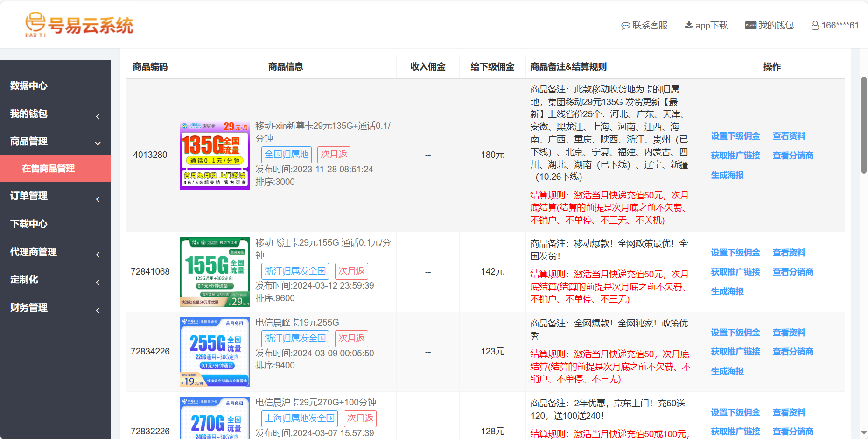Image resolution: width=868 pixels, height=439 pixels.
Task: Expand the 订单管理 chevron arrow
Action: (x=98, y=199)
